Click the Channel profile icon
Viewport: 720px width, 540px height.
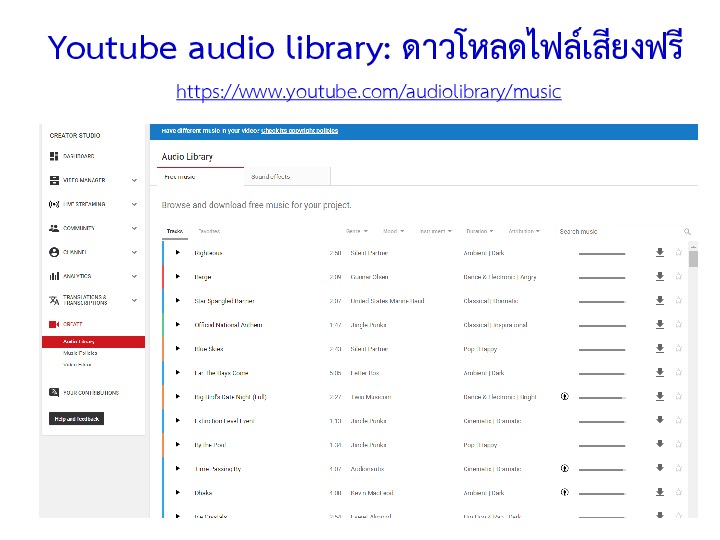coord(54,252)
